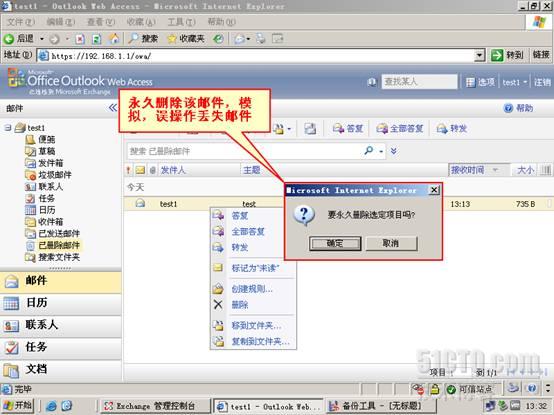
Task: Open the Favorites (收藏夹) button
Action: [186, 38]
